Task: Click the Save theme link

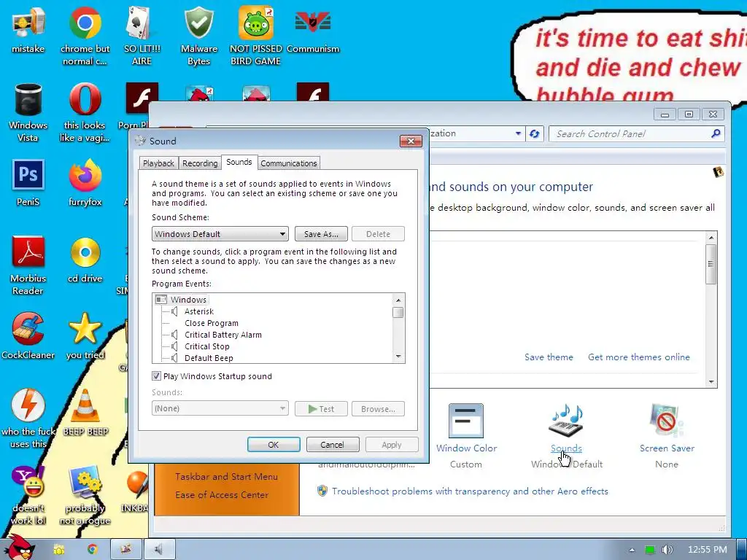Action: 549,357
